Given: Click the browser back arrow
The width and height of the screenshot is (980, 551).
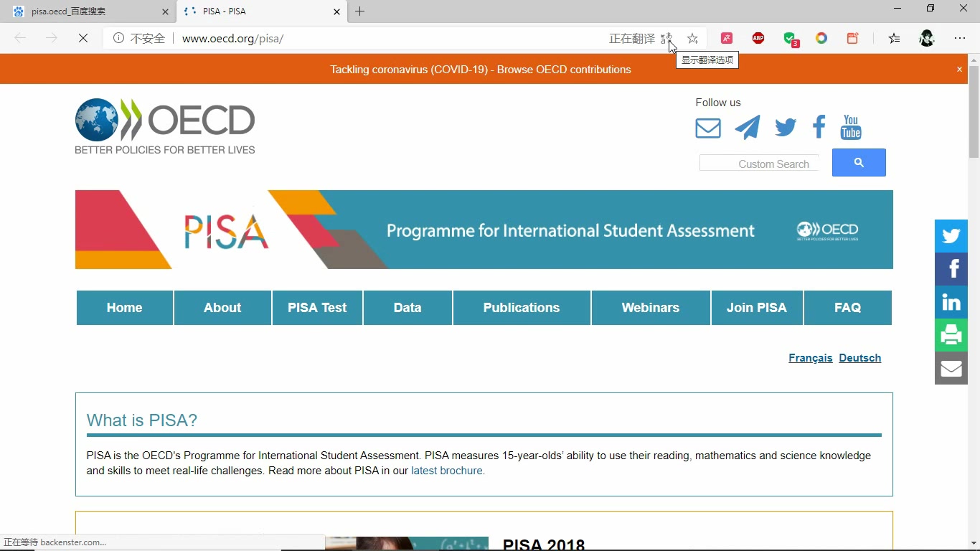Looking at the screenshot, I should point(20,38).
